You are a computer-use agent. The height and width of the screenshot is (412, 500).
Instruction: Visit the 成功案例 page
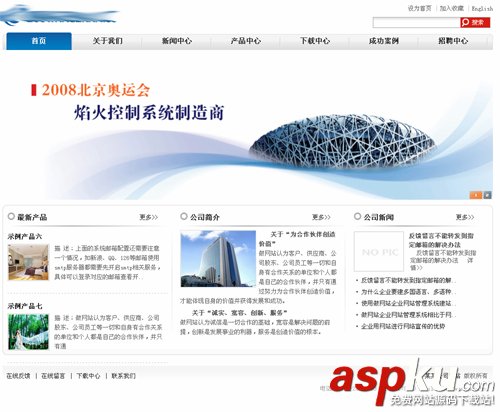(x=384, y=41)
